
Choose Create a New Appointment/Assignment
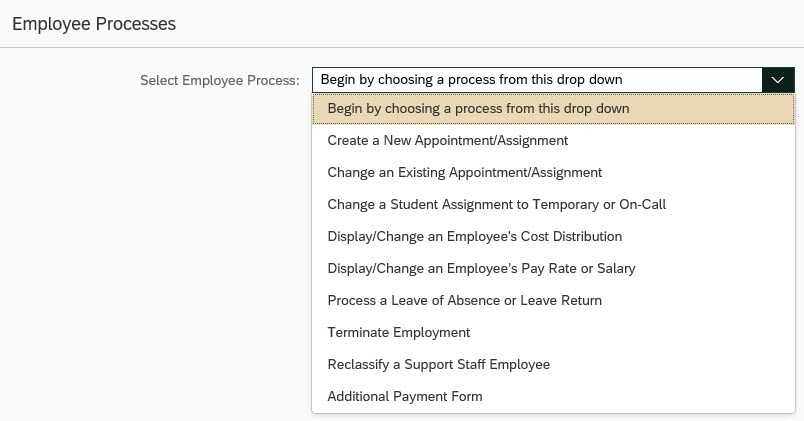click(447, 141)
